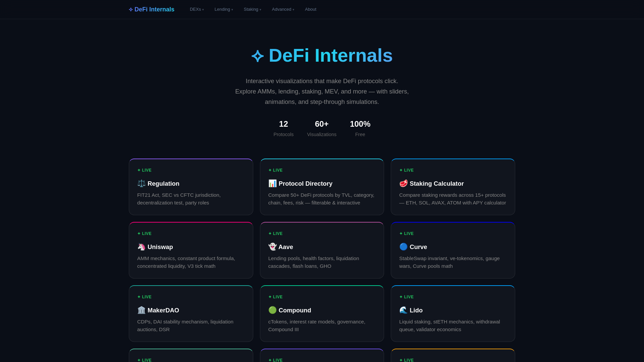Click description 'Compare staking rewards across 15+'
This screenshot has width=644, height=362.
[x=452, y=199]
